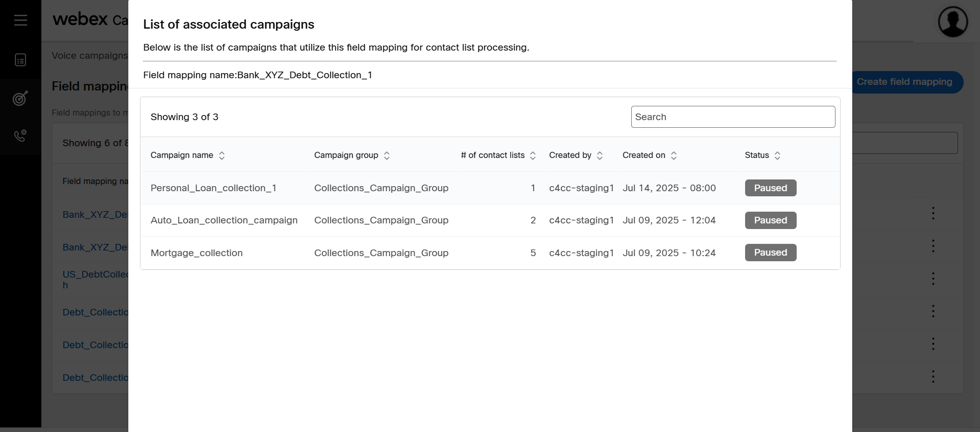The image size is (980, 432).
Task: Open the target campaigns sidebar icon
Action: point(20,98)
